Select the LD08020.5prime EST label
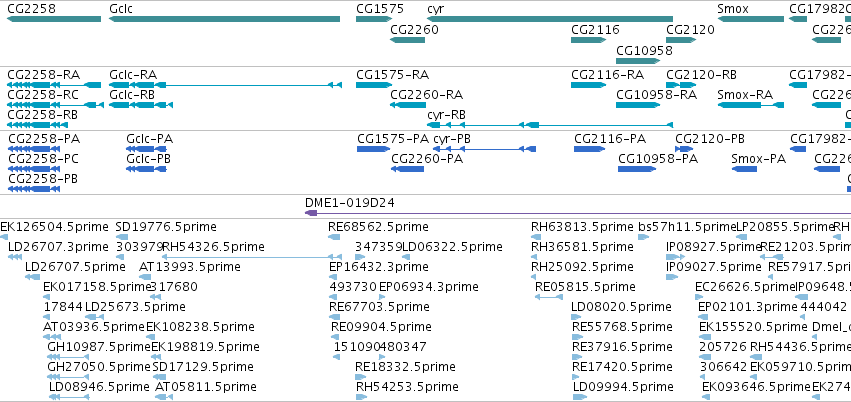Image resolution: width=851 pixels, height=402 pixels. [x=621, y=307]
